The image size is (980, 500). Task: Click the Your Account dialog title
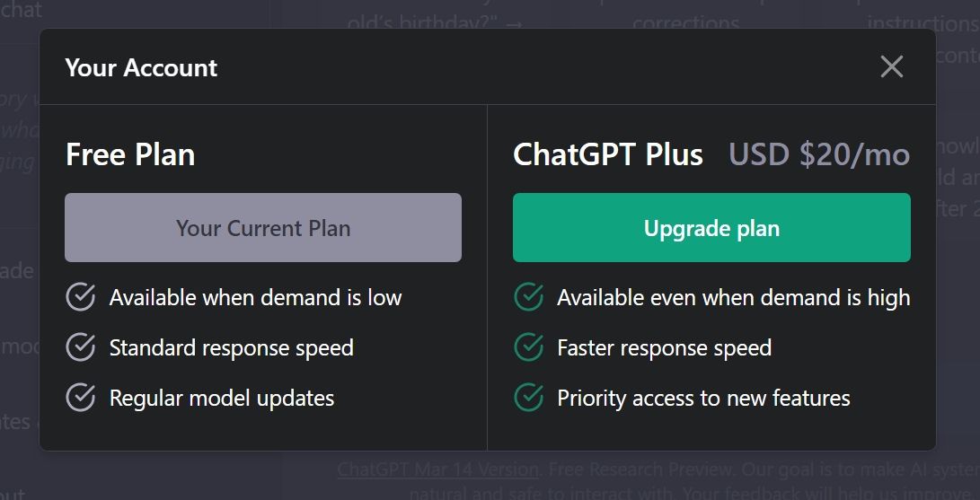pos(141,67)
